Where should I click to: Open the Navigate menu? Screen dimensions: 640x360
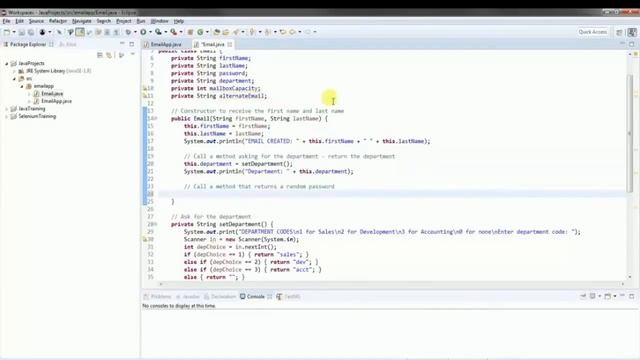82,21
